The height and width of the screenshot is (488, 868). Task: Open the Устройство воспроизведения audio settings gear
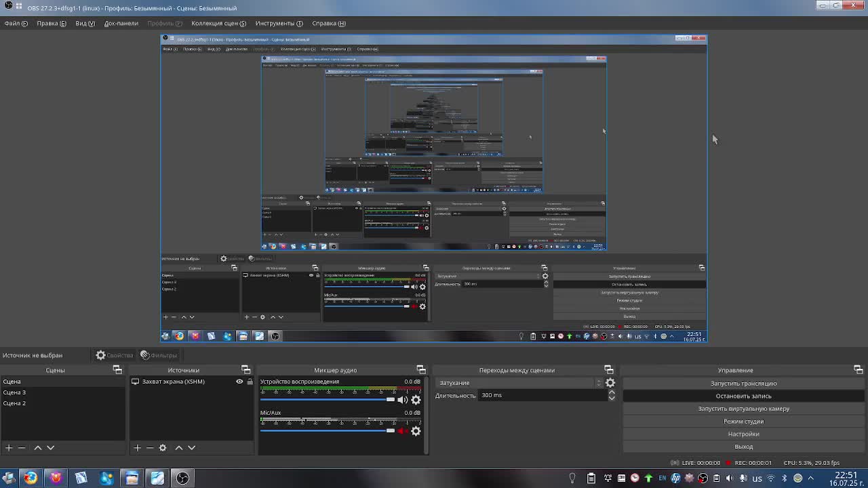tap(416, 400)
